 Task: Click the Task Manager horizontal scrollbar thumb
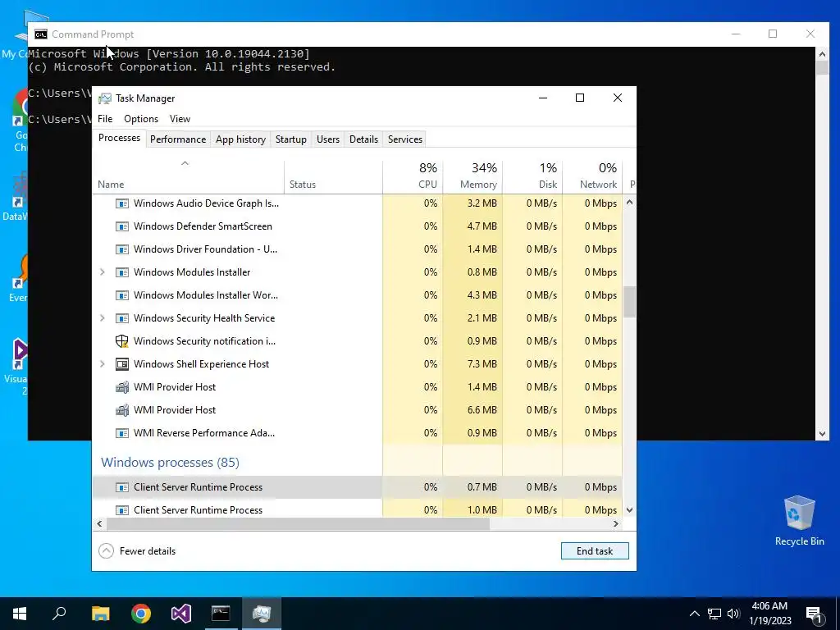(297, 524)
